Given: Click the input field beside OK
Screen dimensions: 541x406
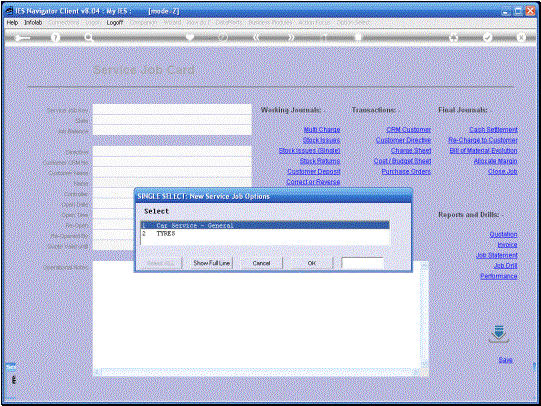Looking at the screenshot, I should click(362, 263).
